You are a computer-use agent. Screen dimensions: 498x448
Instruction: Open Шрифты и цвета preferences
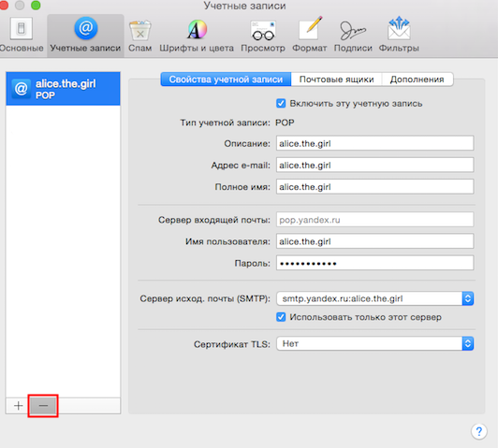click(x=197, y=36)
